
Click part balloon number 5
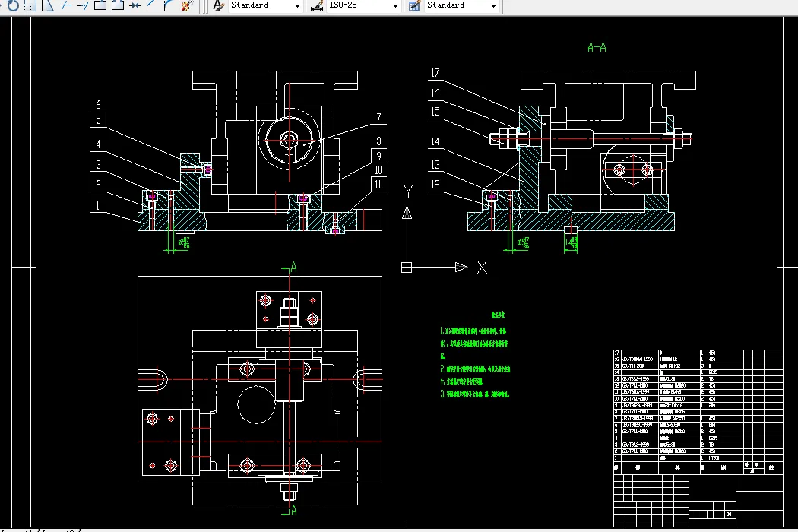click(x=99, y=120)
